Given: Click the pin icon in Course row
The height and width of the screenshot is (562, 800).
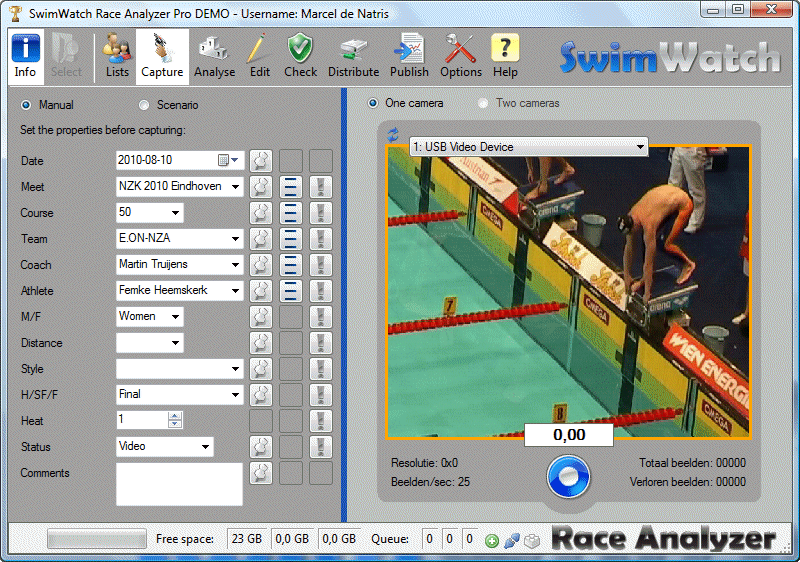Looking at the screenshot, I should click(x=261, y=213).
